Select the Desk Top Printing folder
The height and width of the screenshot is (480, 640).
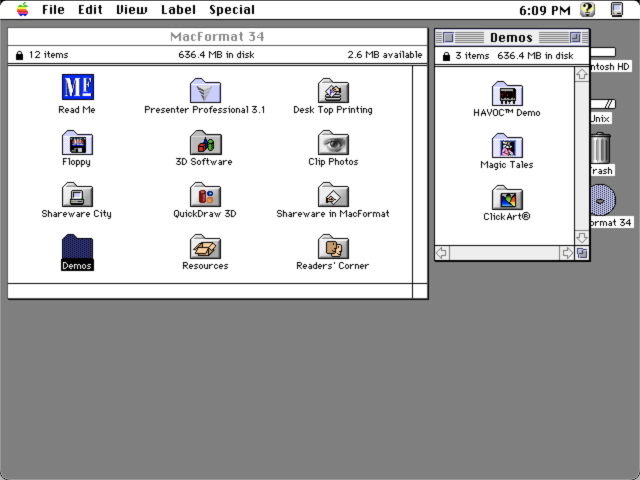click(x=333, y=90)
